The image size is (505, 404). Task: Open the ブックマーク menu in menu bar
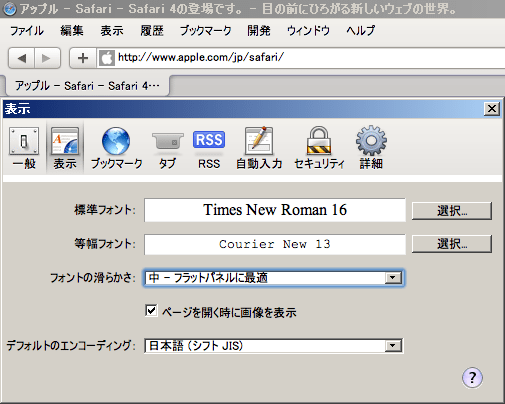point(205,31)
